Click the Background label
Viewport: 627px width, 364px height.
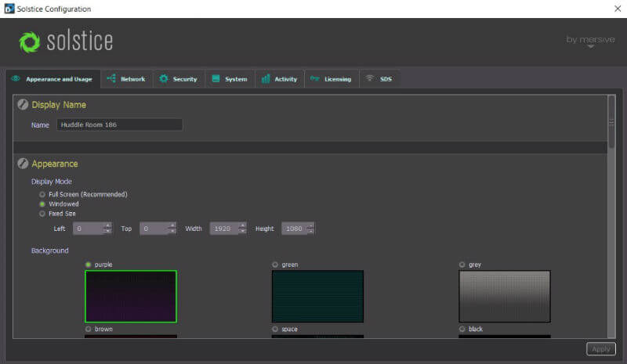[50, 250]
